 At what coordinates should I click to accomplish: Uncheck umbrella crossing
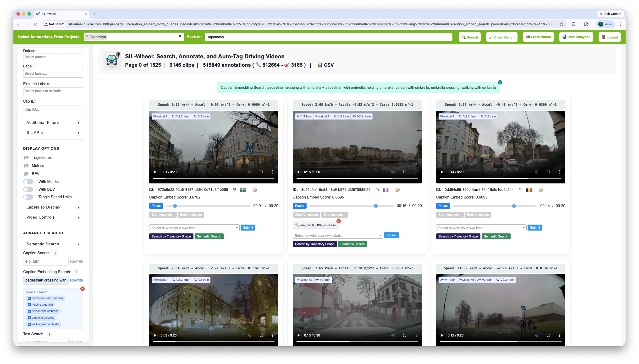pyautogui.click(x=29, y=318)
